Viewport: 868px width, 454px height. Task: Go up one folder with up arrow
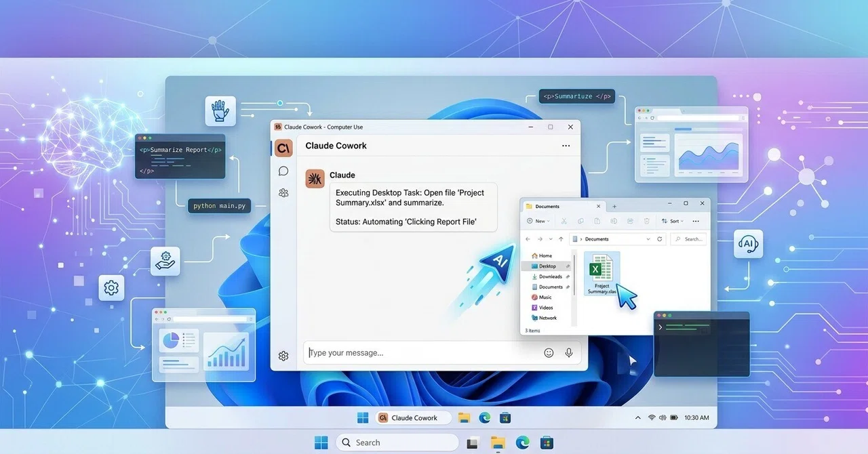click(561, 239)
